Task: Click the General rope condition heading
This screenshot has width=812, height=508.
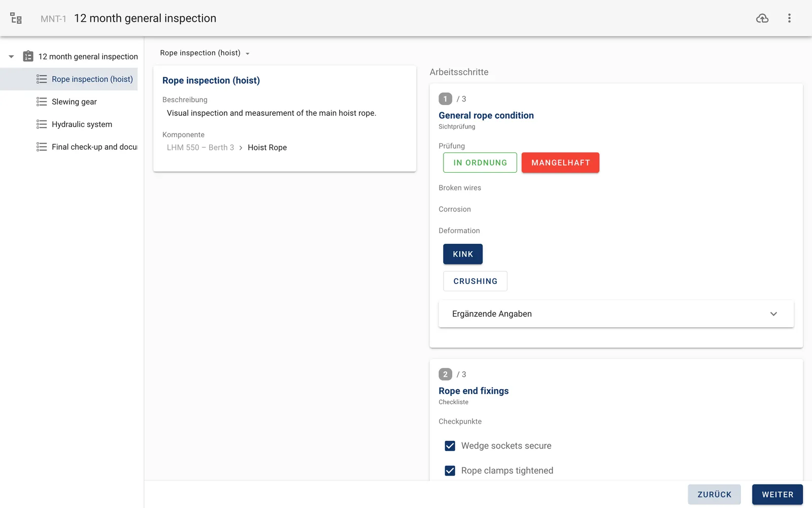Action: (486, 115)
